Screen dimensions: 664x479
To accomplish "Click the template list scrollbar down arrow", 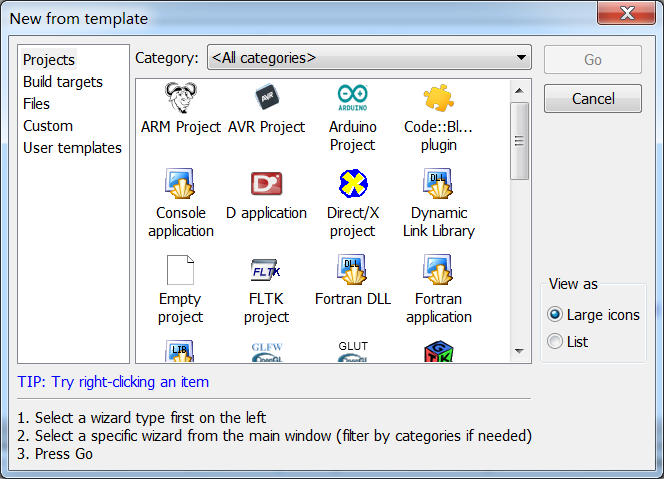I will pyautogui.click(x=519, y=351).
